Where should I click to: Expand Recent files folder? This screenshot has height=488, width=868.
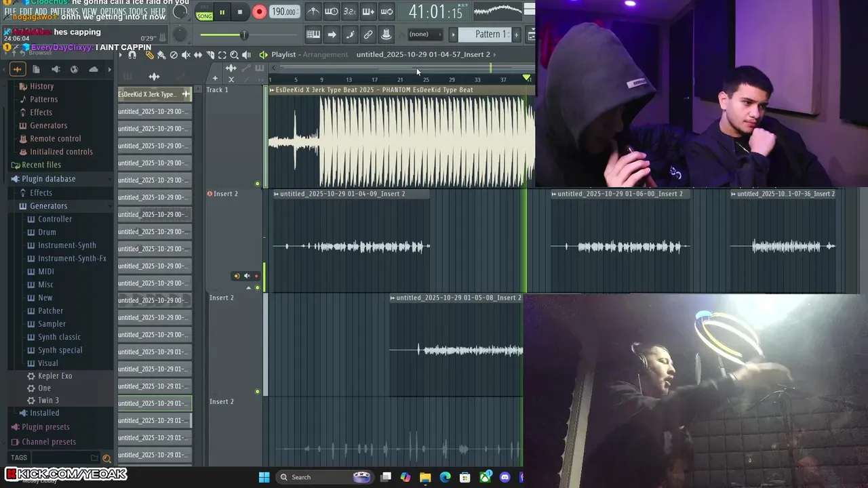click(41, 165)
